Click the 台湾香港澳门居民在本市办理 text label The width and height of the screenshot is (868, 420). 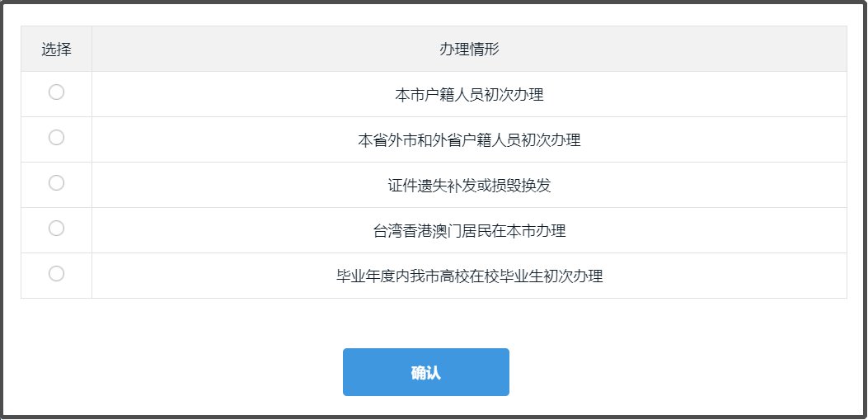point(469,231)
